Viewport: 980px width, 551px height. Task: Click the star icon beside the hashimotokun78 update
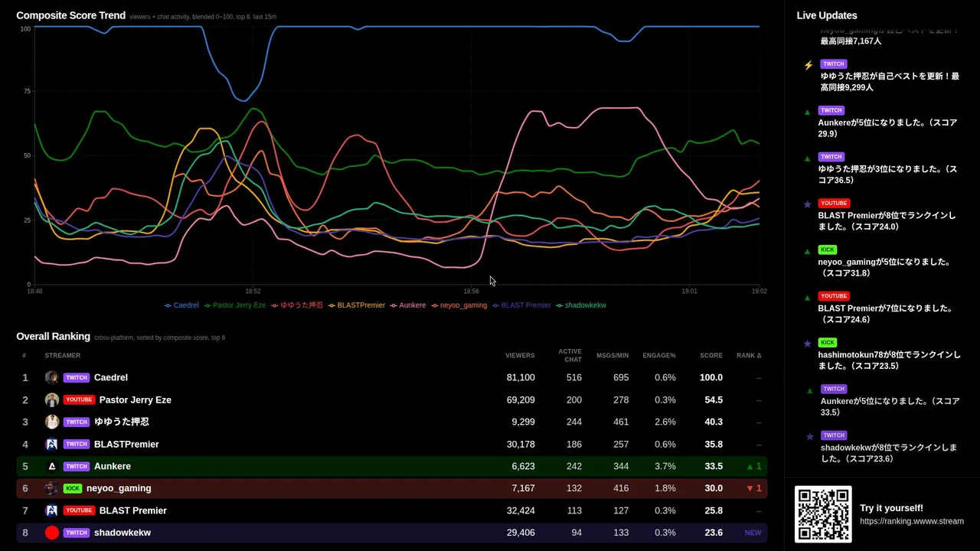807,344
